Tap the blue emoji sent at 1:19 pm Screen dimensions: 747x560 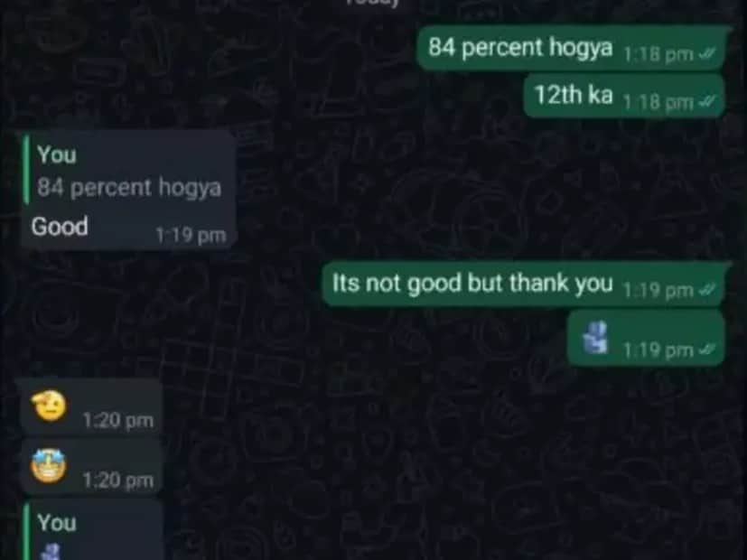[x=596, y=338]
